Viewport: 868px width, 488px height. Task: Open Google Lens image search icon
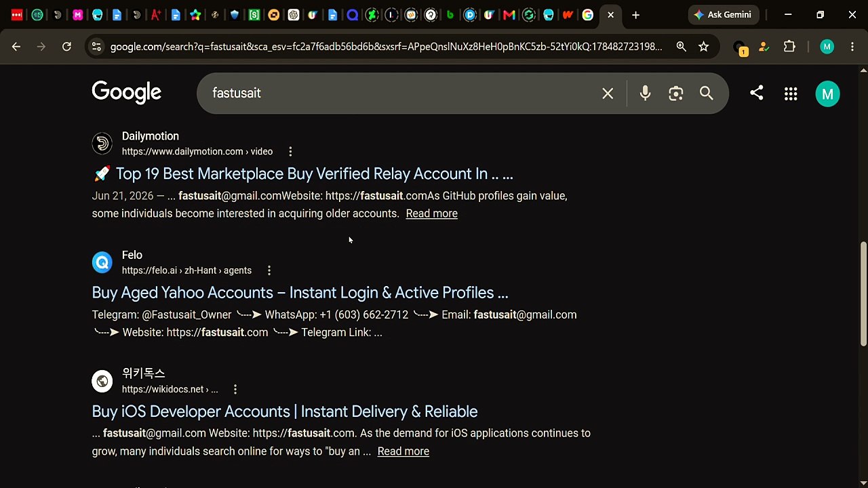[x=675, y=94]
